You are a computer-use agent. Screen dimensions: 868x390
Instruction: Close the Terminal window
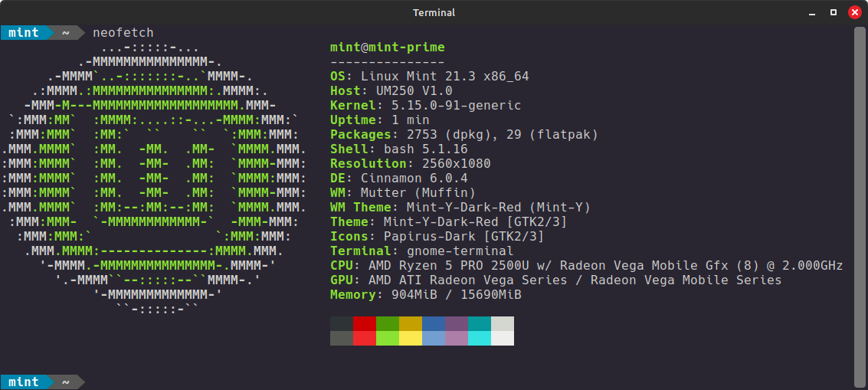855,12
